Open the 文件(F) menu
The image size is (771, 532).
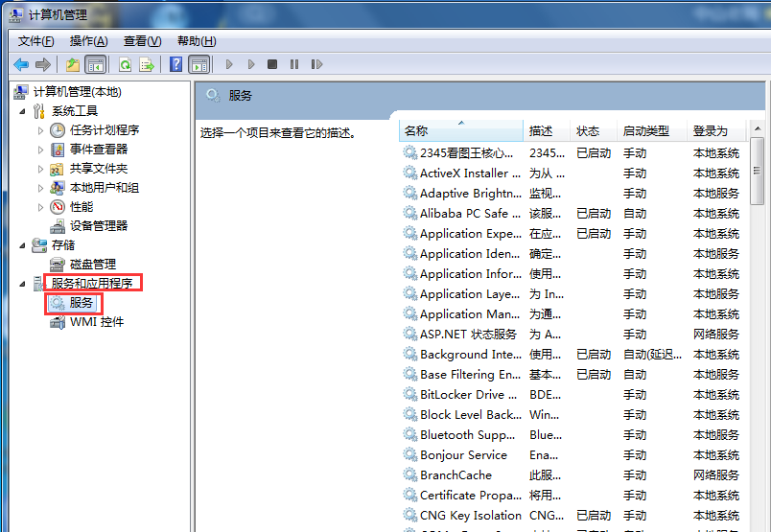[x=35, y=41]
